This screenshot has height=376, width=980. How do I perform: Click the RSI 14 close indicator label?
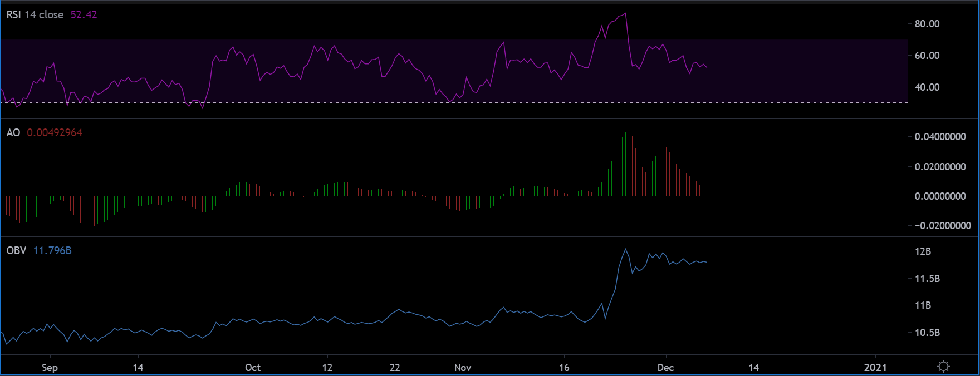pos(35,15)
